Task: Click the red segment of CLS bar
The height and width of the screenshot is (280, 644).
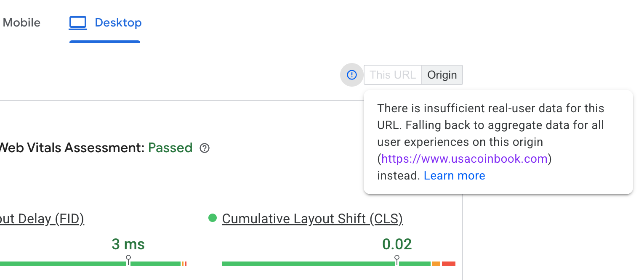Action: [x=449, y=264]
